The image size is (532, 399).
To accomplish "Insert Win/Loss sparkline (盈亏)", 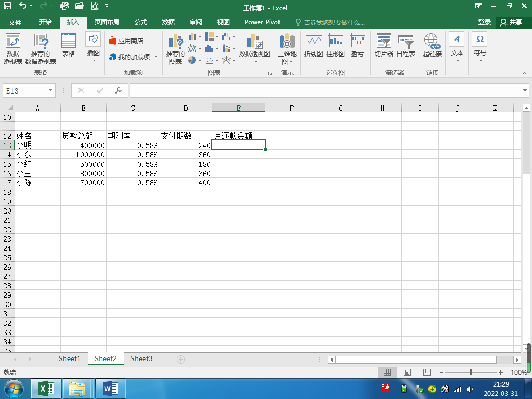I will [x=357, y=45].
